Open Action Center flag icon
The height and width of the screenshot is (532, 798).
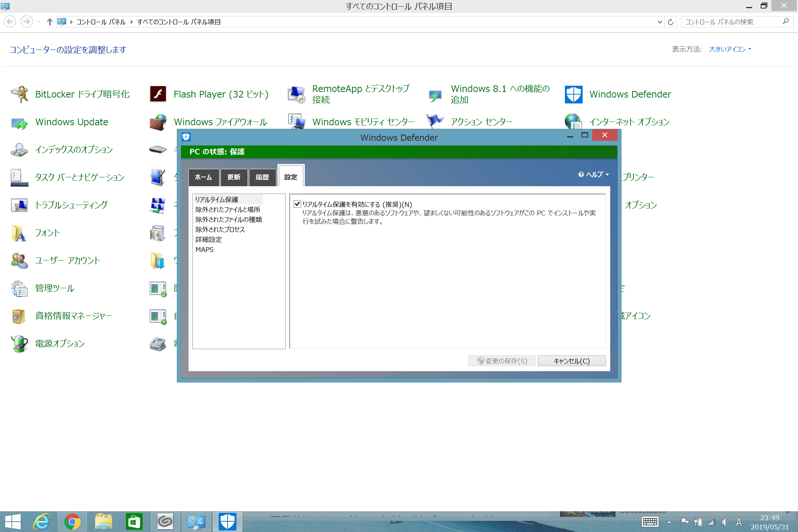tap(435, 121)
